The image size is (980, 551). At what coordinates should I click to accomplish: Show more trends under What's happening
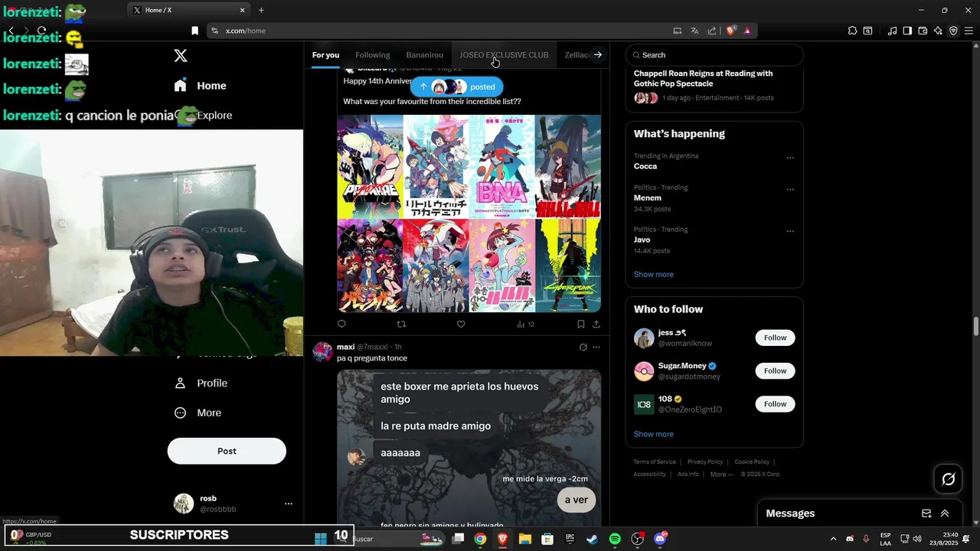[654, 274]
